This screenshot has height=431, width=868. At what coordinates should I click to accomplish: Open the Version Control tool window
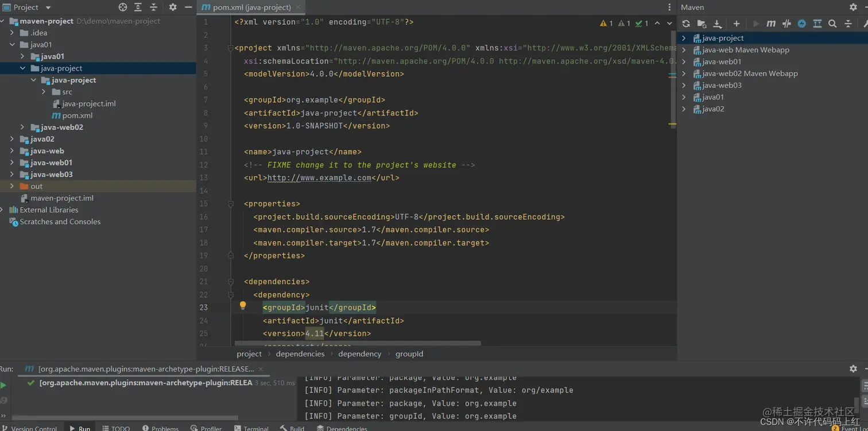tap(29, 428)
